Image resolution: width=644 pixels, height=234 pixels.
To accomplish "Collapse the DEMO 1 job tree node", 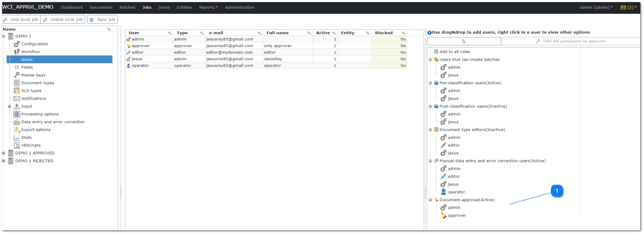I will pyautogui.click(x=4, y=36).
